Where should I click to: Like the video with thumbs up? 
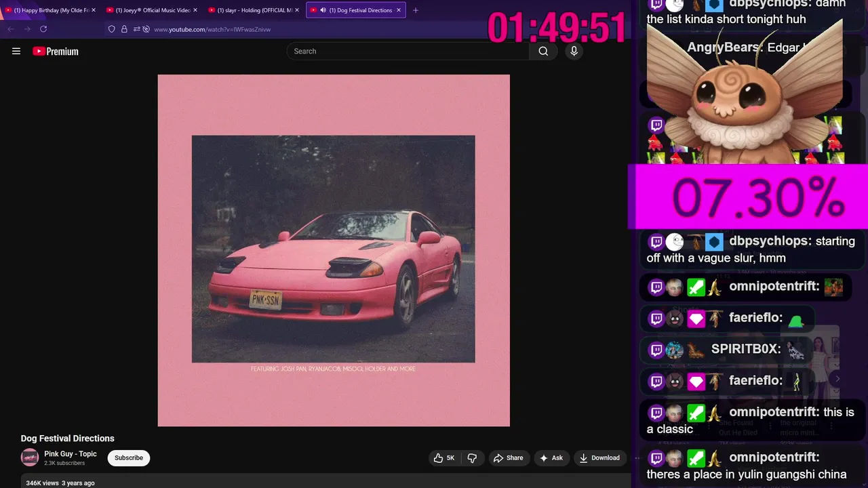coord(444,458)
